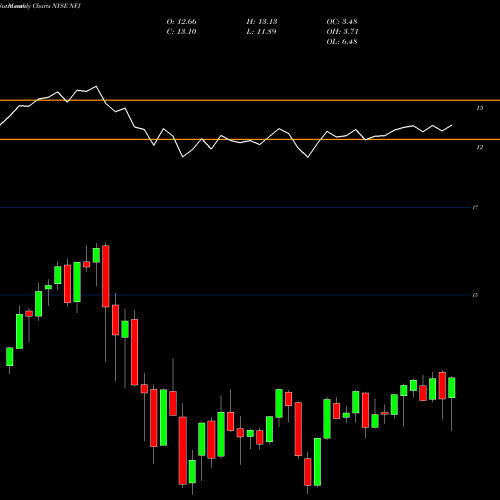Click the 'OH: 3.71' reading
This screenshot has width=500, height=500.
tap(342, 32)
